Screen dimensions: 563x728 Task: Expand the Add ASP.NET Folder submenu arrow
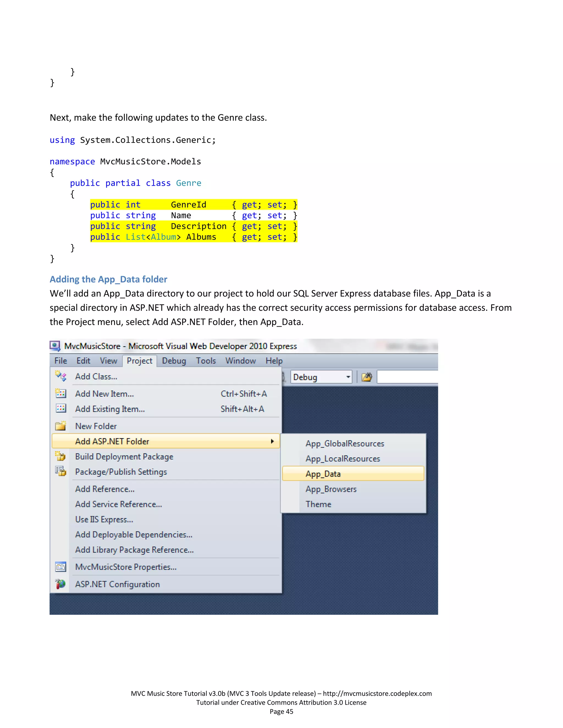click(x=272, y=441)
